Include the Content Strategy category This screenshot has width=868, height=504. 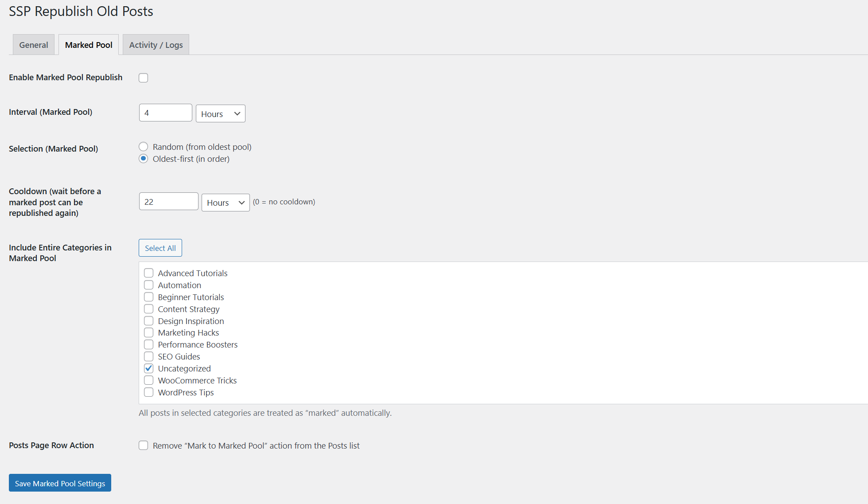pyautogui.click(x=149, y=309)
